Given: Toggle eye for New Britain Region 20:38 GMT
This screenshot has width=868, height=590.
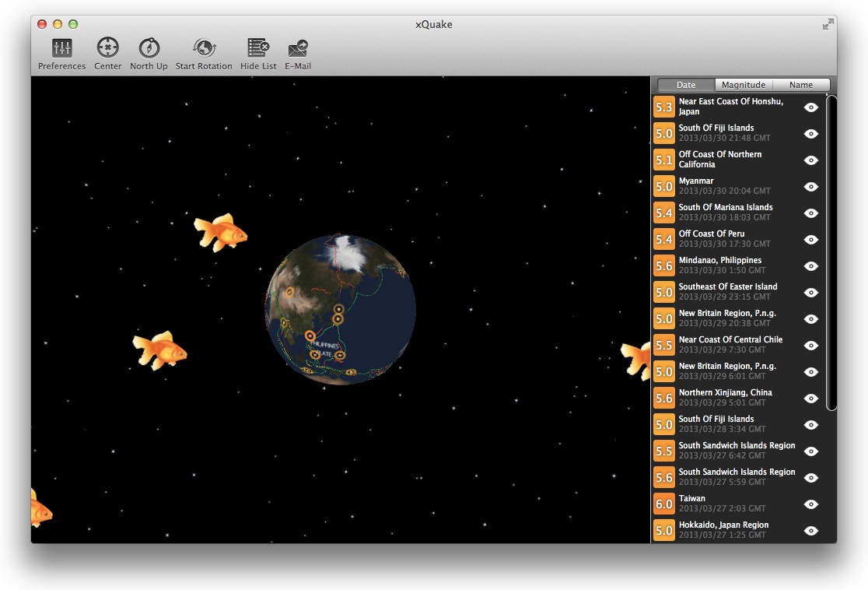Looking at the screenshot, I should point(811,319).
